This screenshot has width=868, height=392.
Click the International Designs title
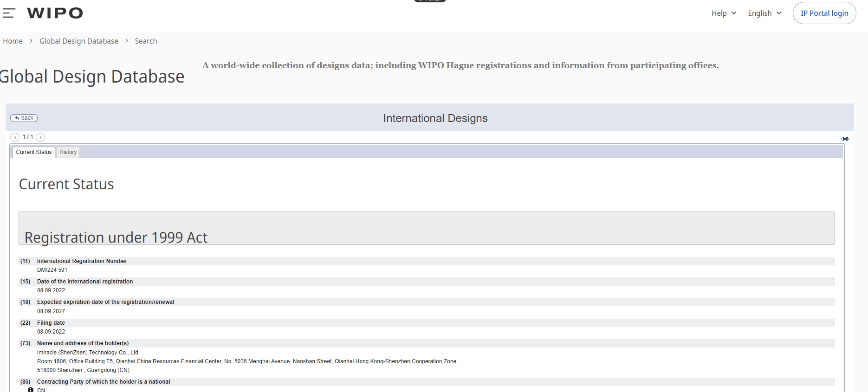(x=435, y=118)
